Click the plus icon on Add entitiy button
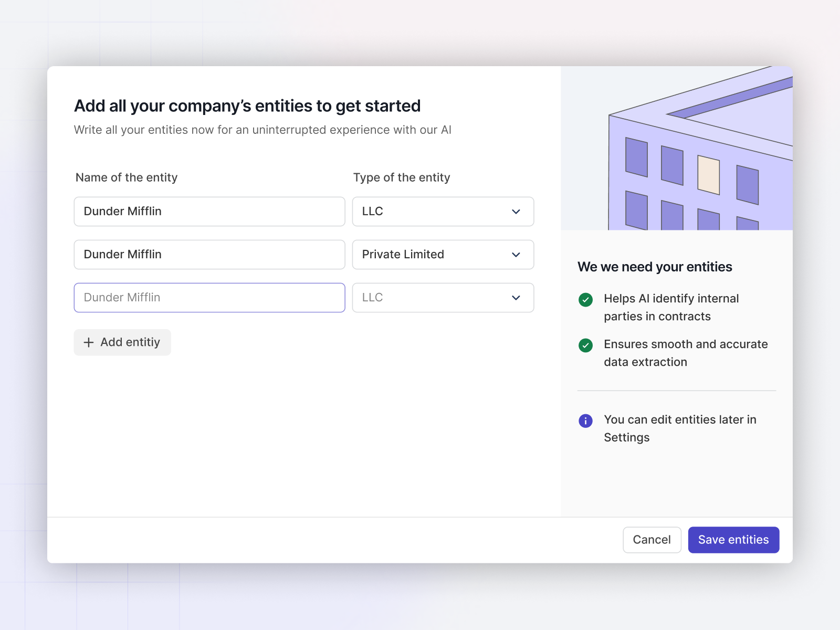This screenshot has height=630, width=840. point(88,342)
